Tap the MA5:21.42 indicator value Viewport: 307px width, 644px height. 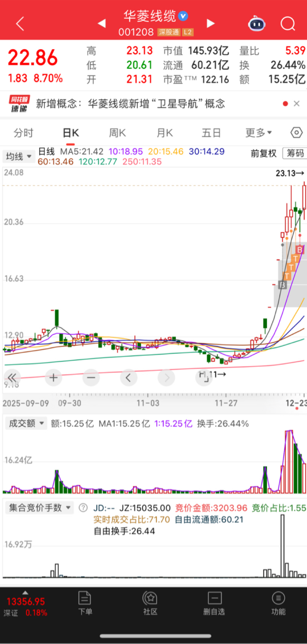(x=82, y=151)
